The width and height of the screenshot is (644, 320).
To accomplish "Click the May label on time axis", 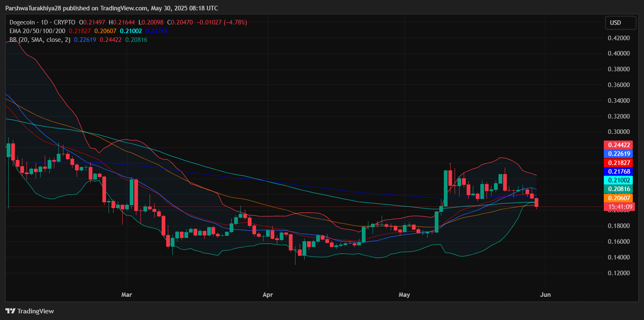I will tap(404, 295).
